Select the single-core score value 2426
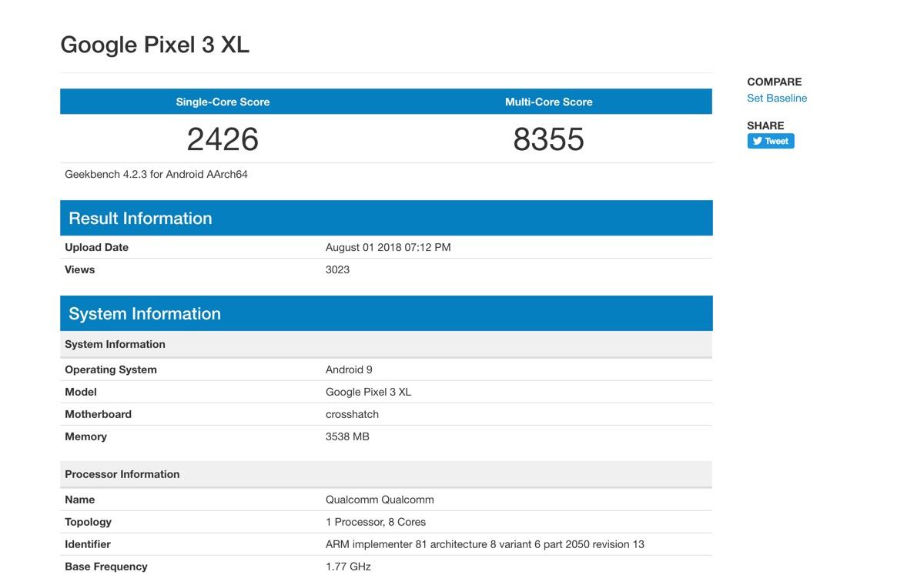 pos(223,139)
